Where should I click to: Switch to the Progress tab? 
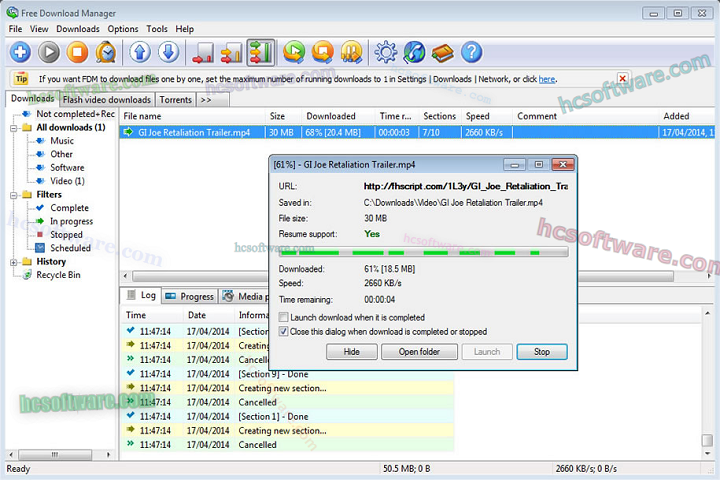point(190,297)
